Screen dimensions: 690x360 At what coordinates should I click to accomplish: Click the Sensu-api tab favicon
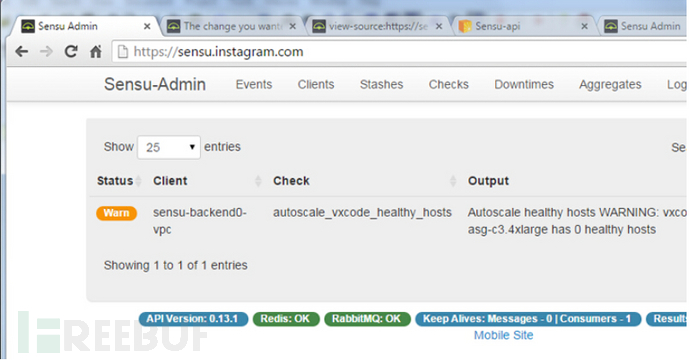(465, 26)
